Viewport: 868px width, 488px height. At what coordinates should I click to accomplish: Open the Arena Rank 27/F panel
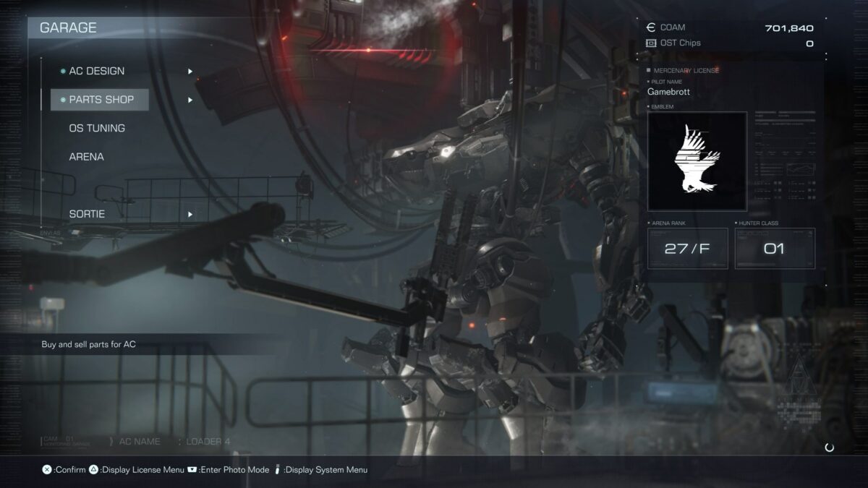(687, 248)
